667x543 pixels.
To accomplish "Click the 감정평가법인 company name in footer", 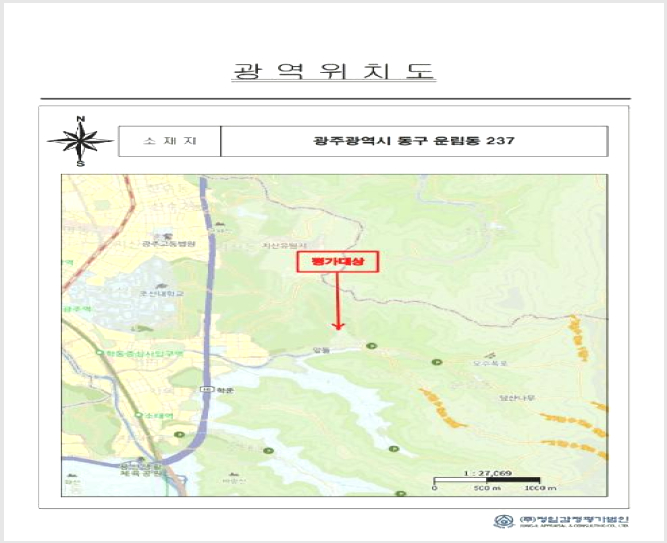I will 574,520.
